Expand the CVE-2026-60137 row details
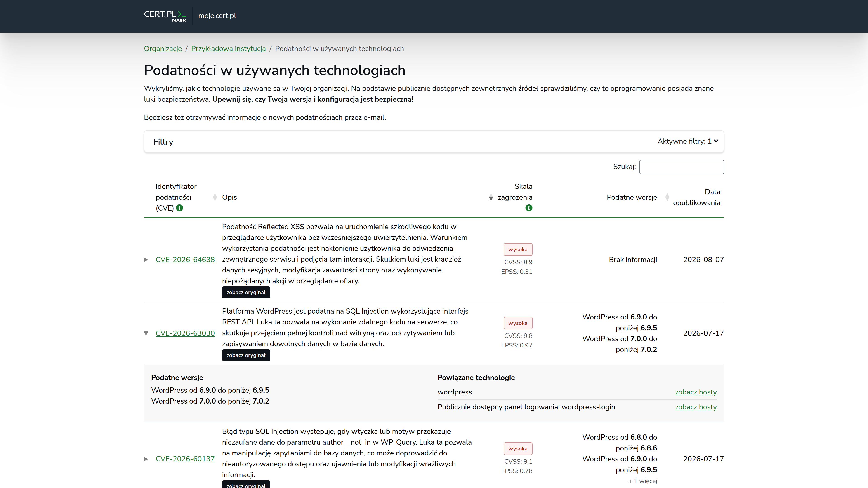868x488 pixels. pos(146,459)
